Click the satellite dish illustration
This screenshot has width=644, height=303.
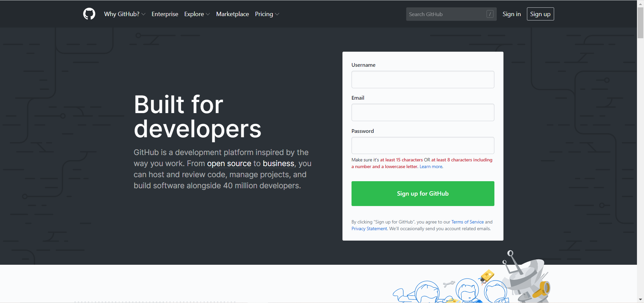527,277
